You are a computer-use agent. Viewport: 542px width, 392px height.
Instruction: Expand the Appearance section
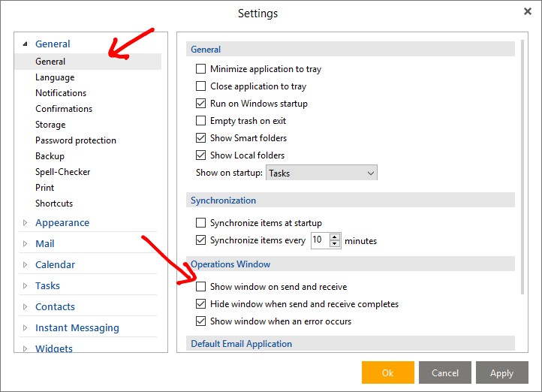25,223
